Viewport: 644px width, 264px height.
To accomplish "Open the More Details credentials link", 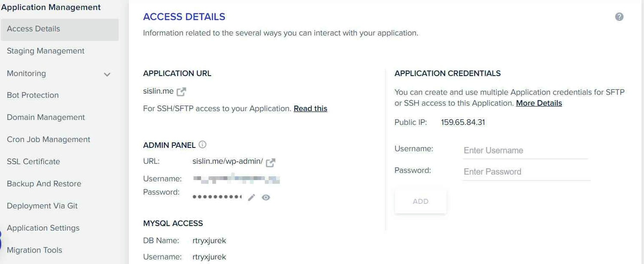I will [x=539, y=103].
